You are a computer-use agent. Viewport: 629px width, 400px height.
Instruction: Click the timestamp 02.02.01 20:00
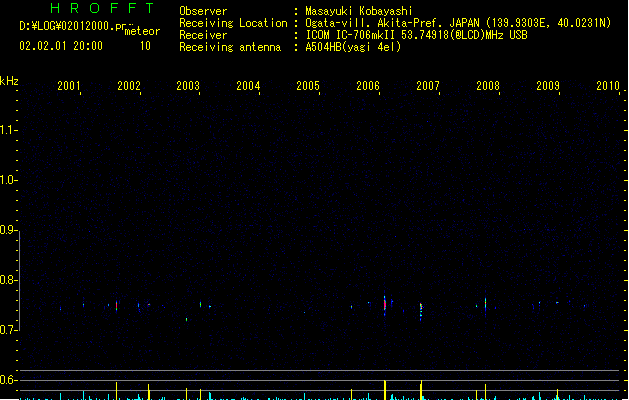(x=61, y=46)
